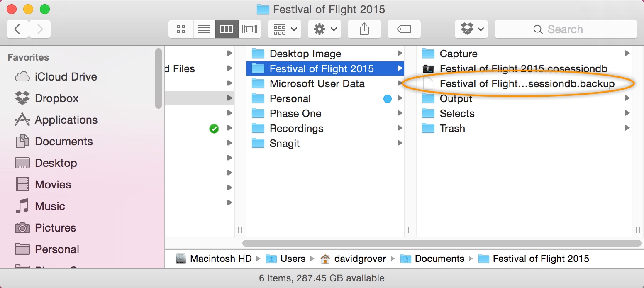Viewport: 644px width, 288px height.
Task: Switch to list view
Action: [x=204, y=29]
